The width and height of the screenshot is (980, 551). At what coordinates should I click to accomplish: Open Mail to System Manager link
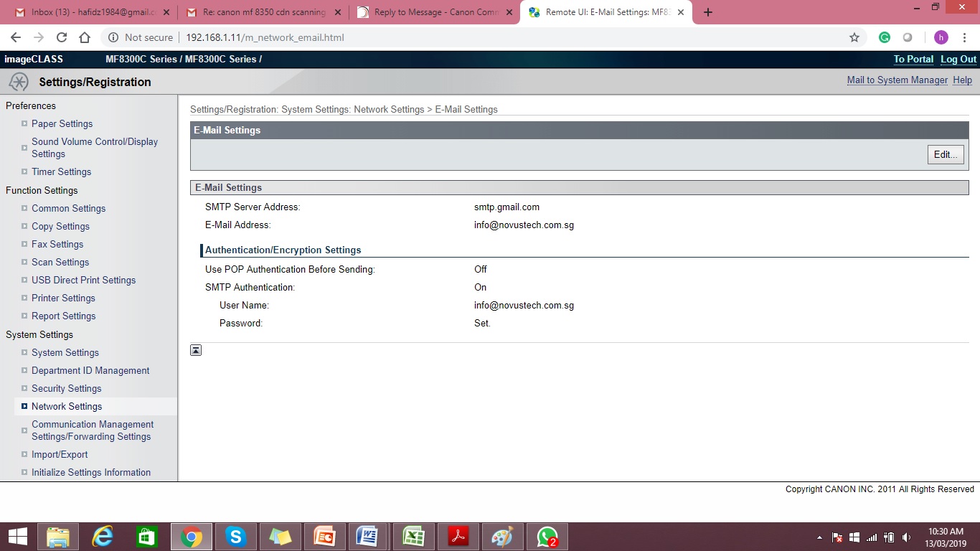click(897, 80)
